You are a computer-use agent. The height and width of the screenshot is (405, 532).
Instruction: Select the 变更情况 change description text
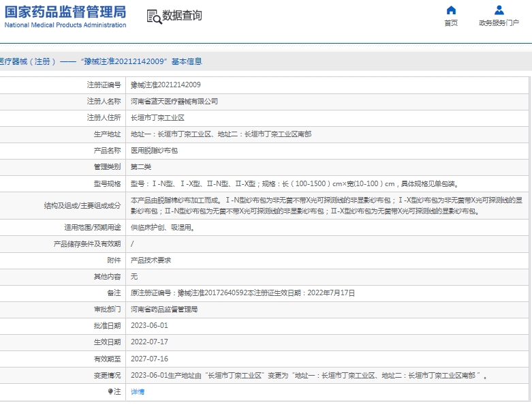click(x=309, y=376)
